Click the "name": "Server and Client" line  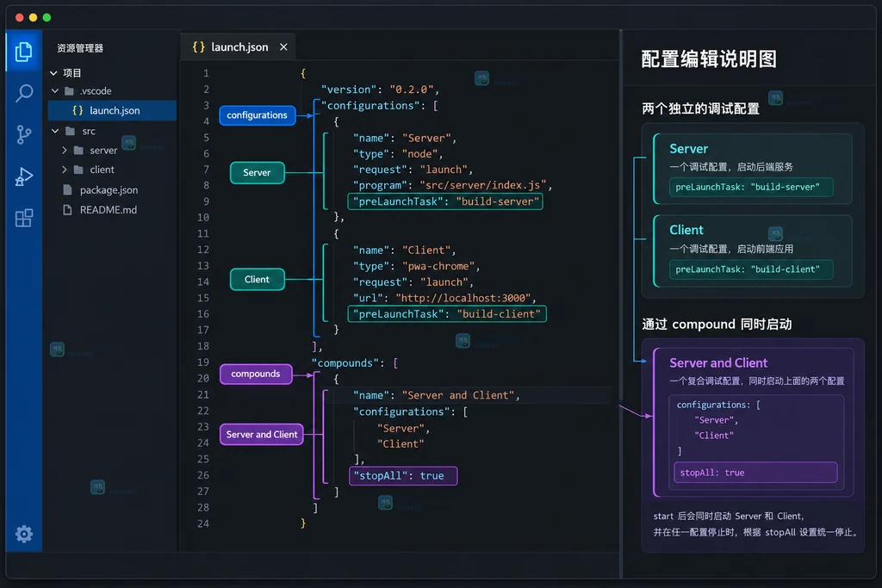[x=436, y=396]
